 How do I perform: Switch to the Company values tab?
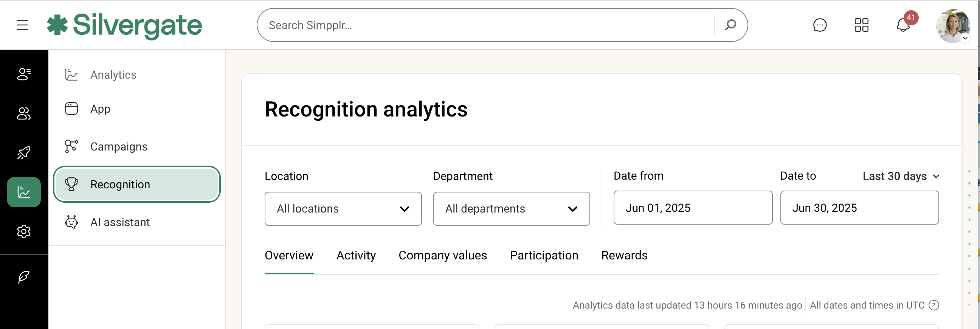(x=442, y=255)
